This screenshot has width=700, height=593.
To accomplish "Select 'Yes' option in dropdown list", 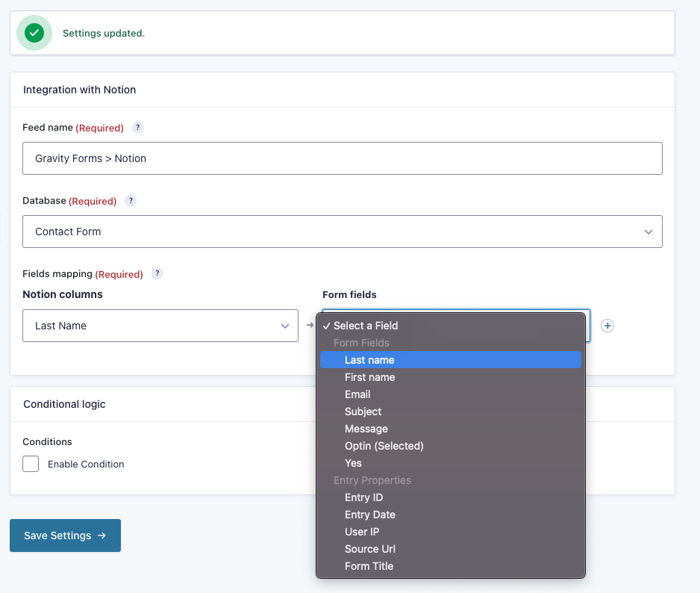I will [451, 463].
